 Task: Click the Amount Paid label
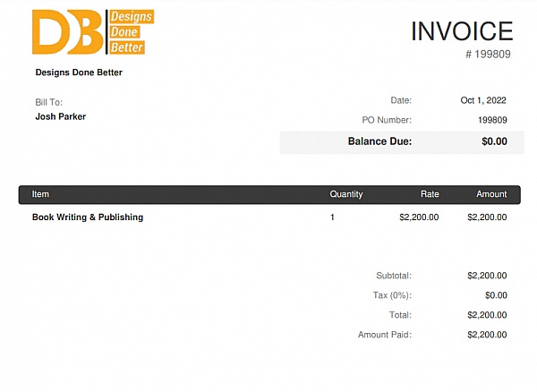pyautogui.click(x=385, y=335)
